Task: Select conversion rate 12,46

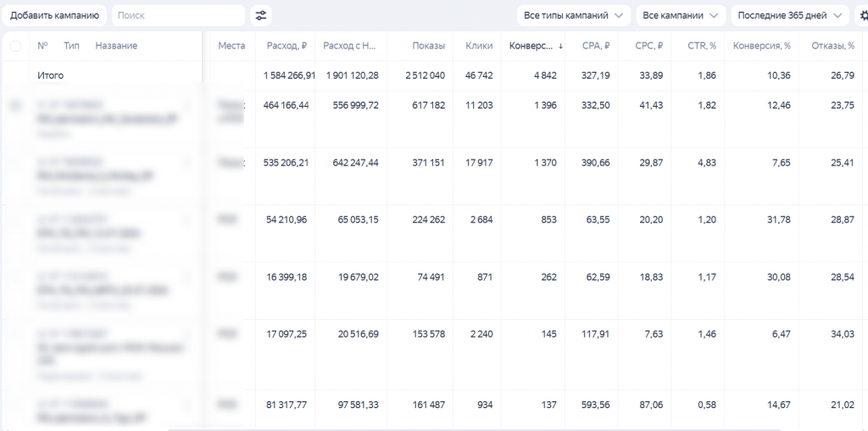Action: [x=779, y=105]
